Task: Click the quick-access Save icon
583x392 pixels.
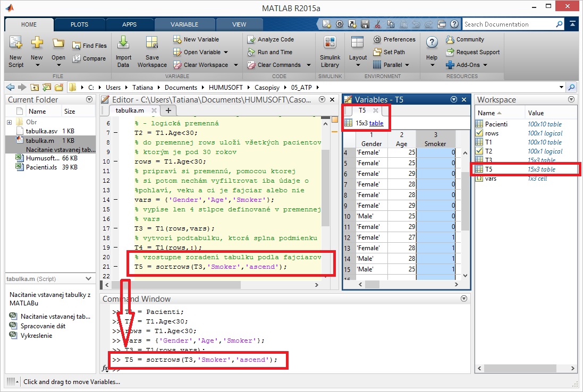Action: click(365, 24)
